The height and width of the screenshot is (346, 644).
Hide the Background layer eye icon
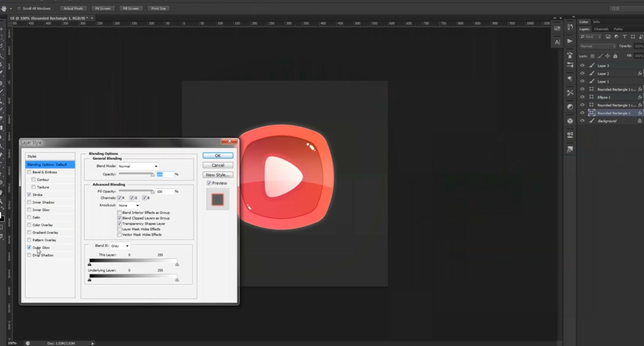point(582,121)
